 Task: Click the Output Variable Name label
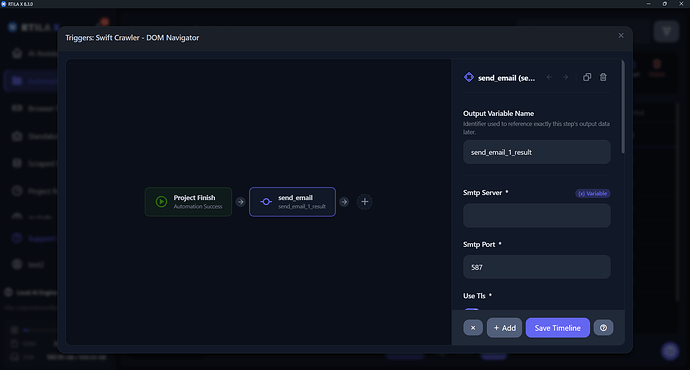point(499,114)
